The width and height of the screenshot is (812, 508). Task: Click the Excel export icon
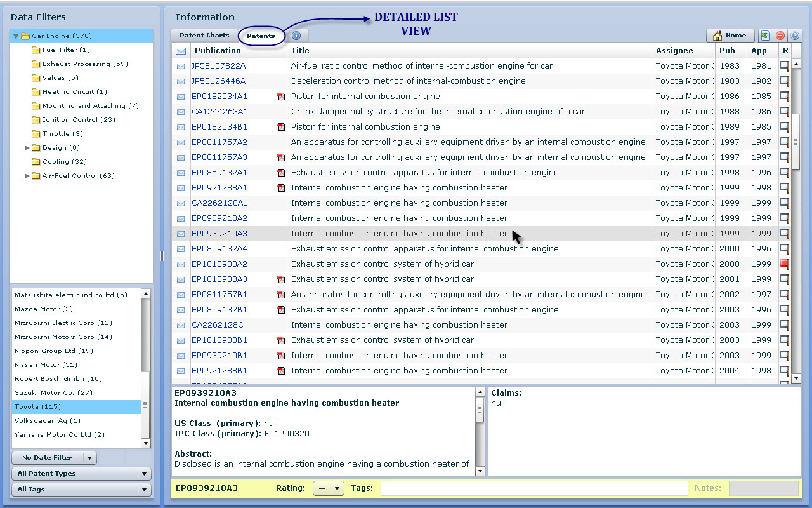(x=765, y=36)
